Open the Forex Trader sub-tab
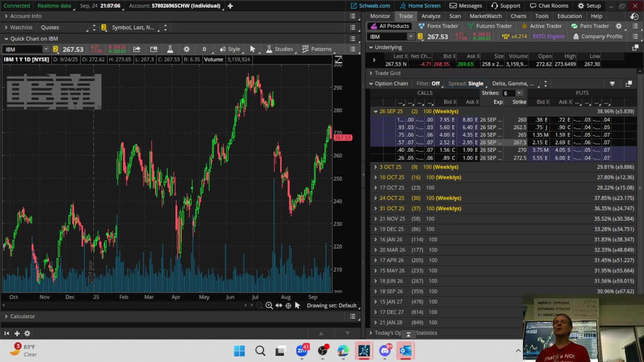 tap(438, 26)
